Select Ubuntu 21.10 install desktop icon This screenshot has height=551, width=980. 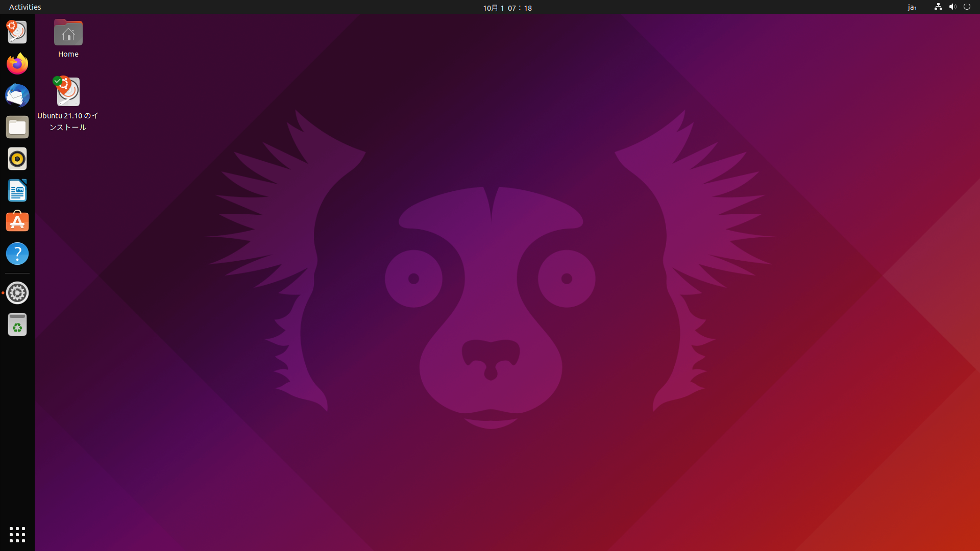68,93
